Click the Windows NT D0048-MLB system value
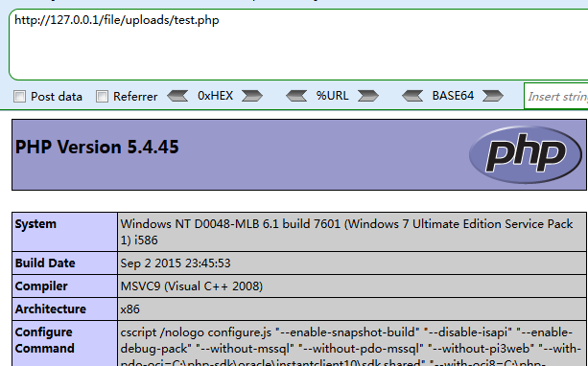This screenshot has height=366, width=588. 346,232
